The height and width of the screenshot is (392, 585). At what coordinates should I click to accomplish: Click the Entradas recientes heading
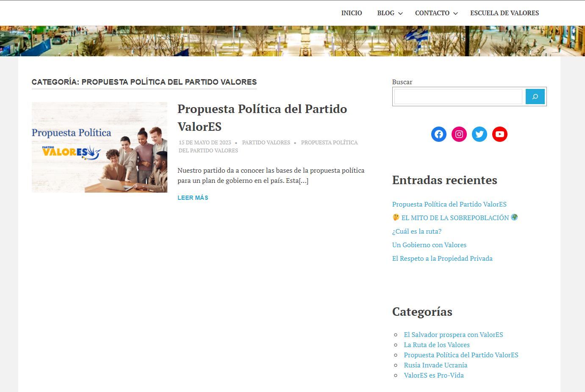tap(445, 180)
